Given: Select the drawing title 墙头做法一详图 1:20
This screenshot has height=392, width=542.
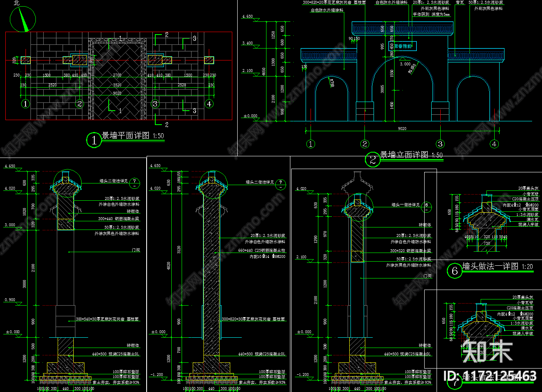Looking at the screenshot, I should coord(498,267).
